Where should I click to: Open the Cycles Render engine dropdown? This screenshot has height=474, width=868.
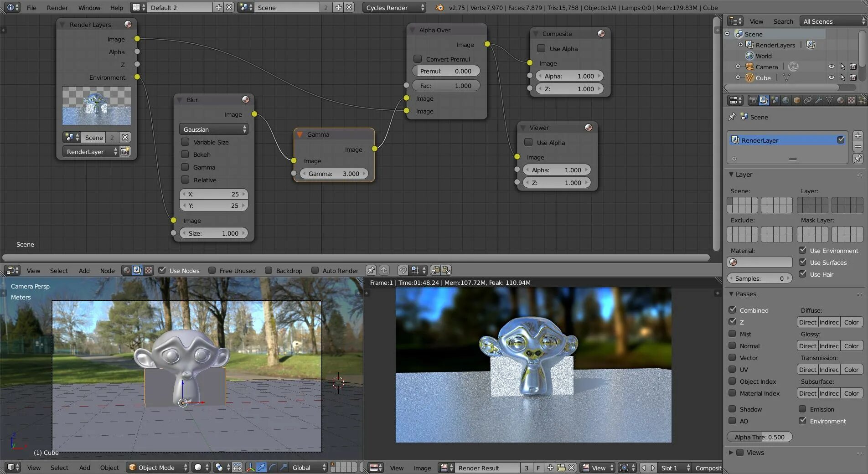pos(394,7)
